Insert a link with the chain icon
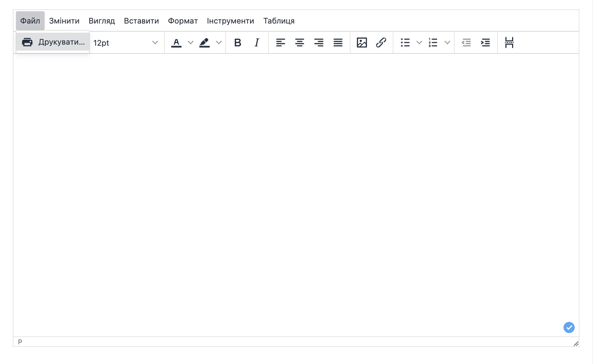Viewport: 593px width, 364px height. point(381,43)
